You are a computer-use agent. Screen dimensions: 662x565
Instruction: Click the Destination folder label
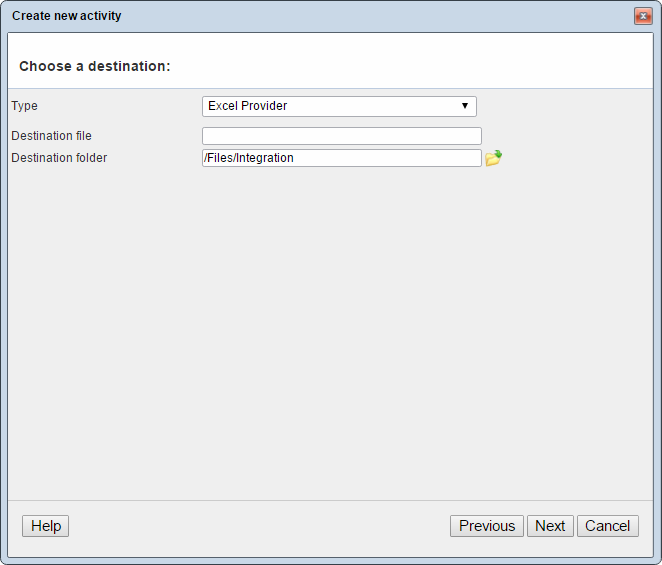click(x=59, y=158)
